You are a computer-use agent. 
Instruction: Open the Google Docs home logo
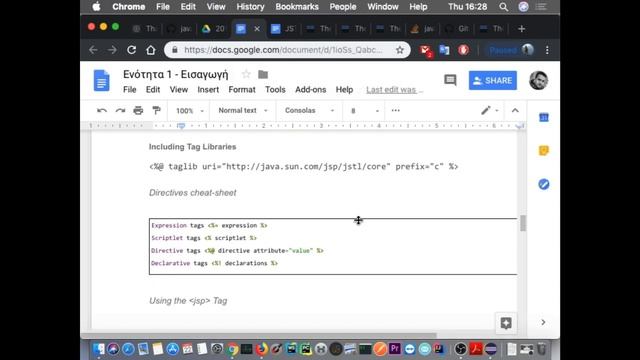[101, 80]
